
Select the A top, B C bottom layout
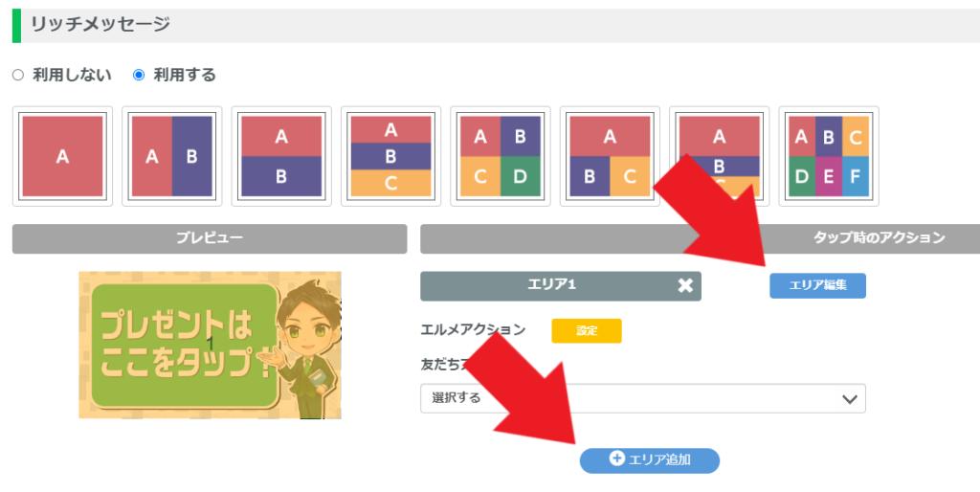(x=610, y=156)
